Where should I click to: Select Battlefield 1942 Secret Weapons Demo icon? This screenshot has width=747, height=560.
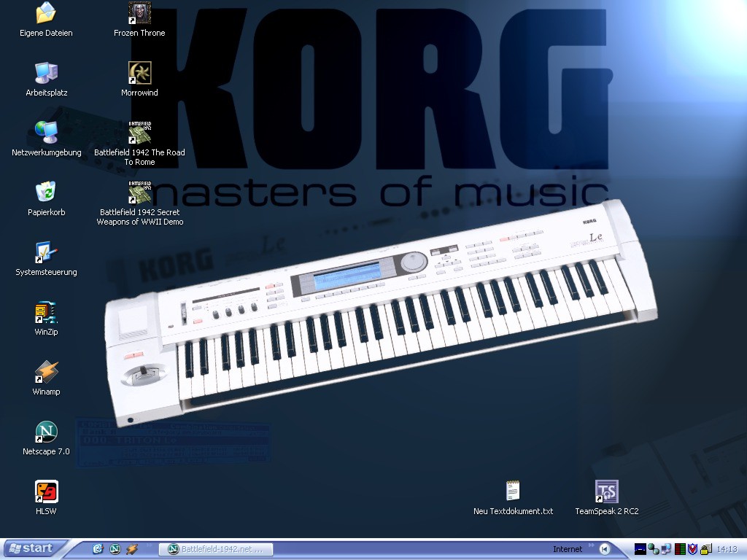point(139,192)
